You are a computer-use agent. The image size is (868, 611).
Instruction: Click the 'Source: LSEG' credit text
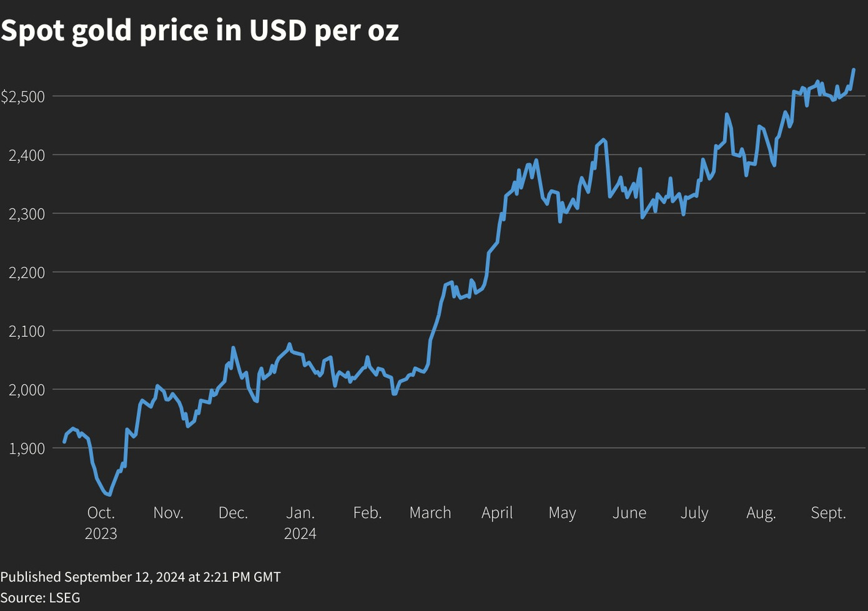41,597
